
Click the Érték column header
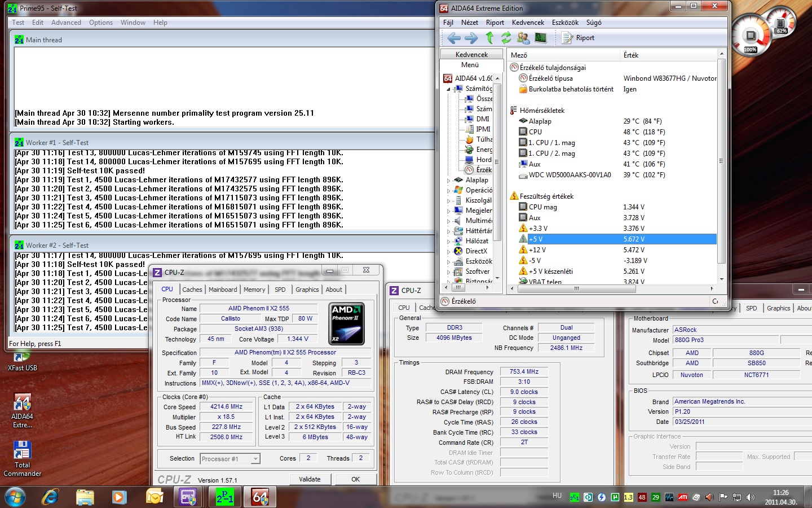point(668,55)
